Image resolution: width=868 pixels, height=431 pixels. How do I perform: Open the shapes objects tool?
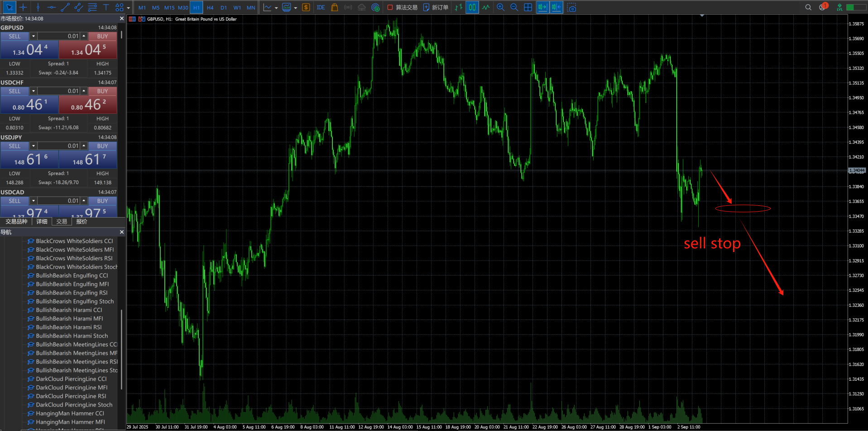pyautogui.click(x=119, y=7)
